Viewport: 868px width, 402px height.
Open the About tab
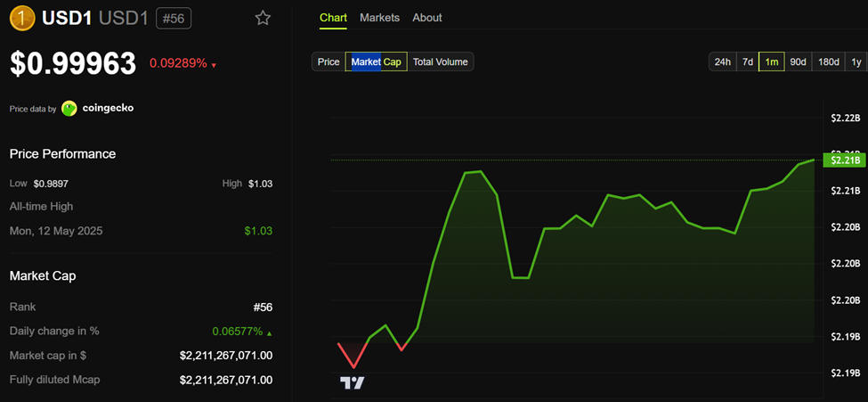click(x=427, y=18)
